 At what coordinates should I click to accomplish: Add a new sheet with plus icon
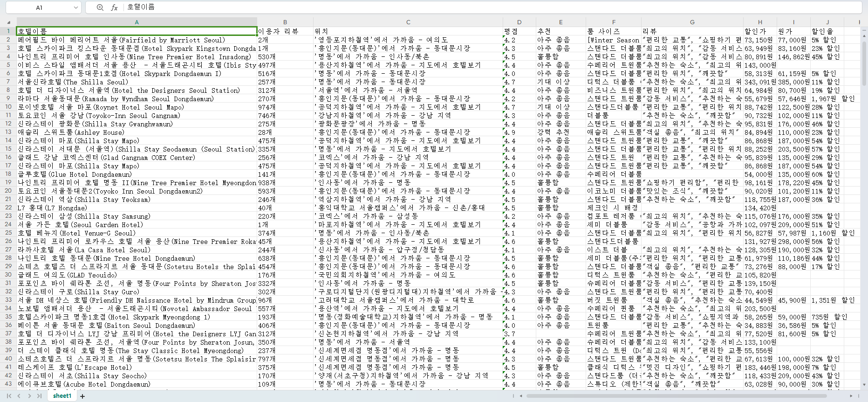pyautogui.click(x=82, y=396)
